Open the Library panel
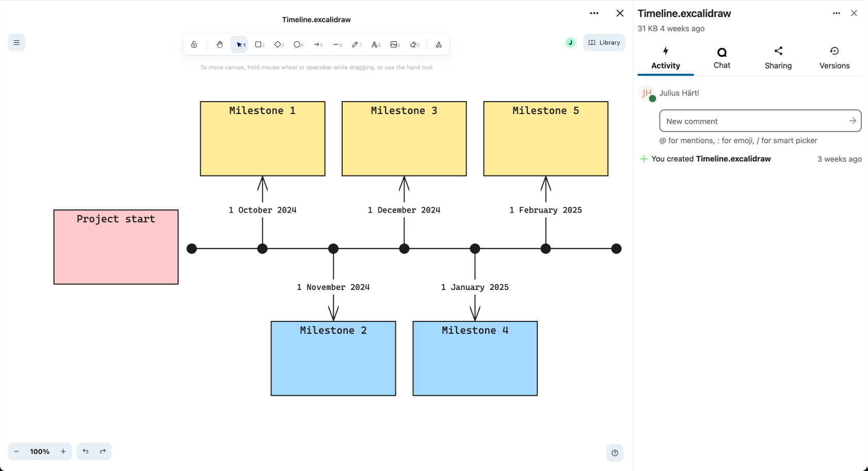Viewport: 868px width, 471px height. pos(604,43)
